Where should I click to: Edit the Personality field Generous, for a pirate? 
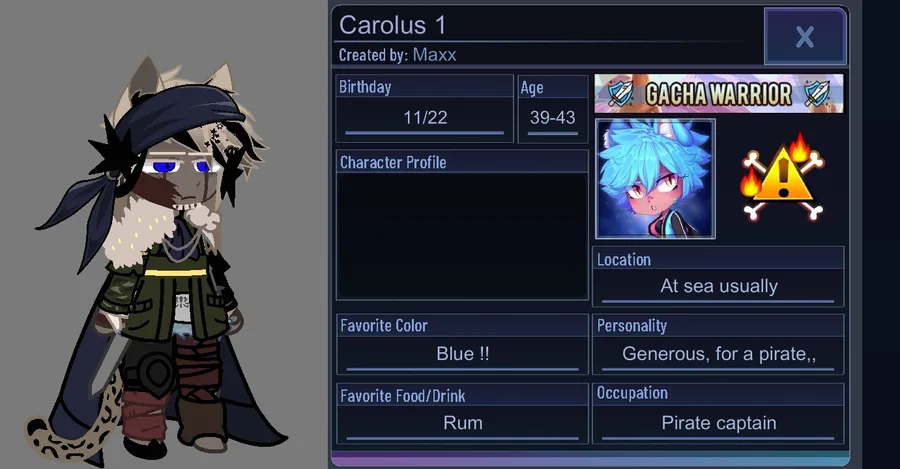point(719,354)
